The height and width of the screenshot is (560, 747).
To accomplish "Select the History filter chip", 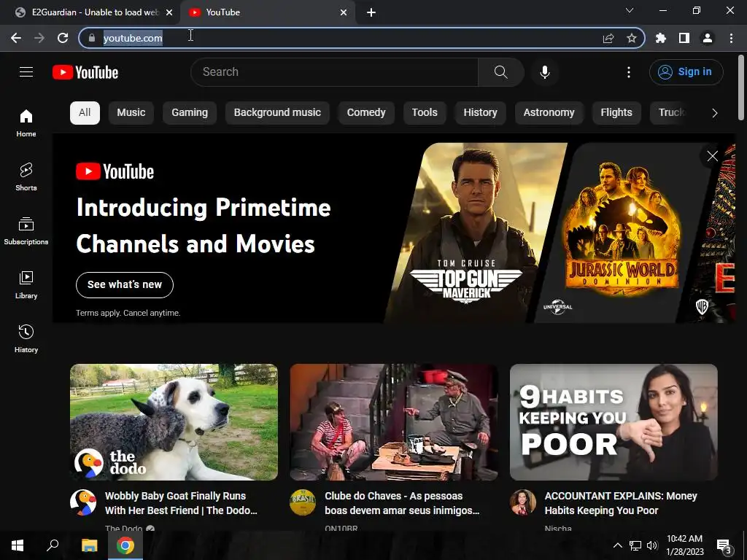I will (x=480, y=113).
